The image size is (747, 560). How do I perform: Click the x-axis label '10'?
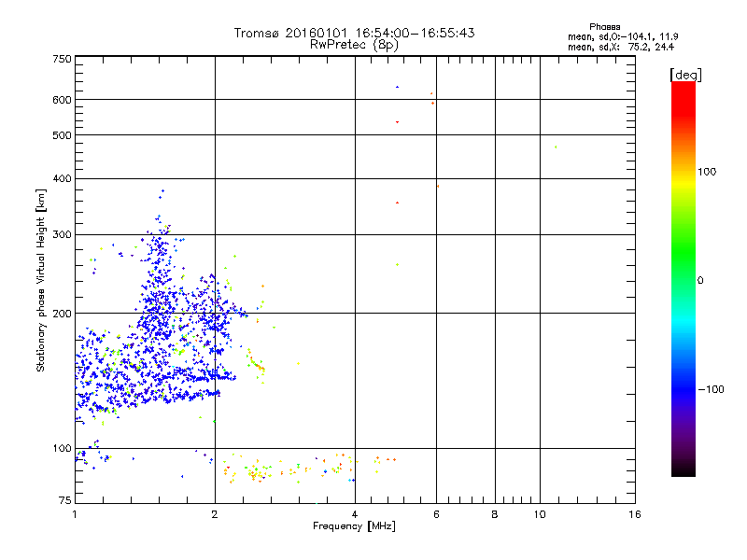click(540, 514)
